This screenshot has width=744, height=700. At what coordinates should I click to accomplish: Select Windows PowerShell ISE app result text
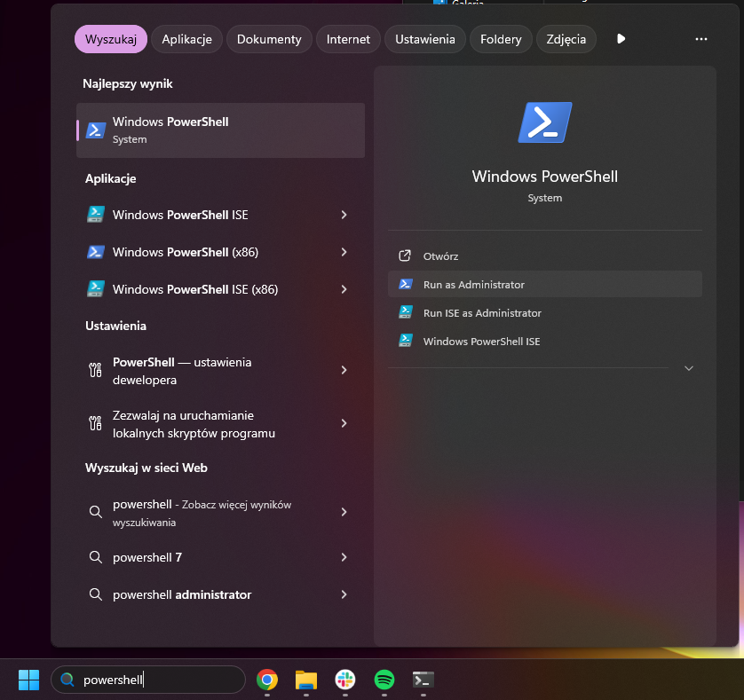180,215
